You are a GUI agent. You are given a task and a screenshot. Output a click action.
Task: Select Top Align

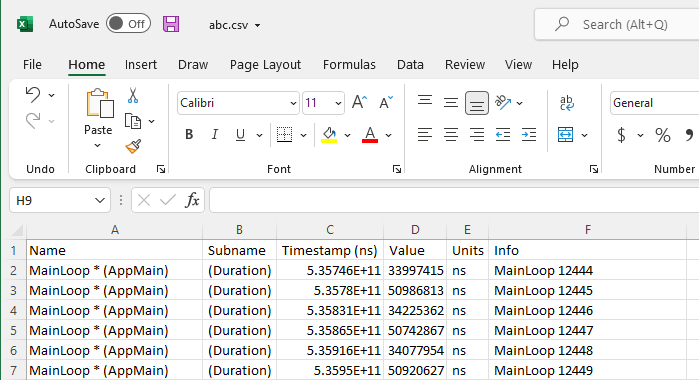(425, 101)
